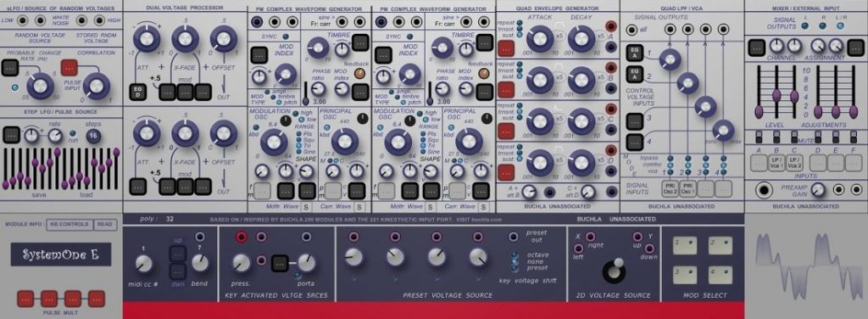Click the Quad LPF 'all' signal output jack
This screenshot has width=868, height=319.
632,30
